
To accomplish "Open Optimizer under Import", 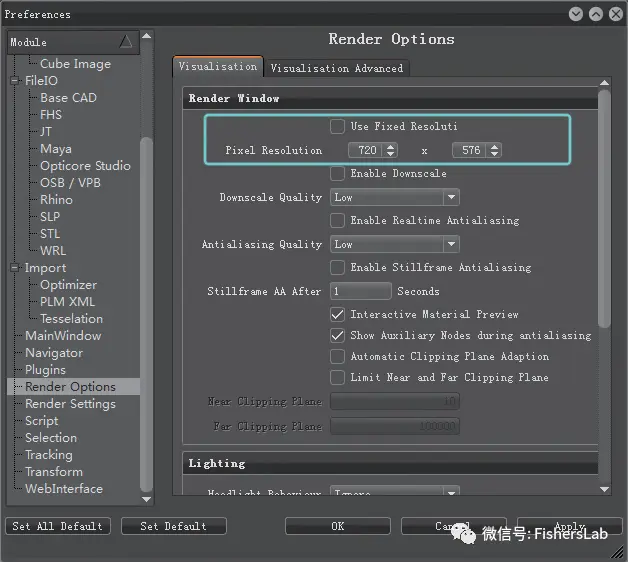I will (x=68, y=285).
